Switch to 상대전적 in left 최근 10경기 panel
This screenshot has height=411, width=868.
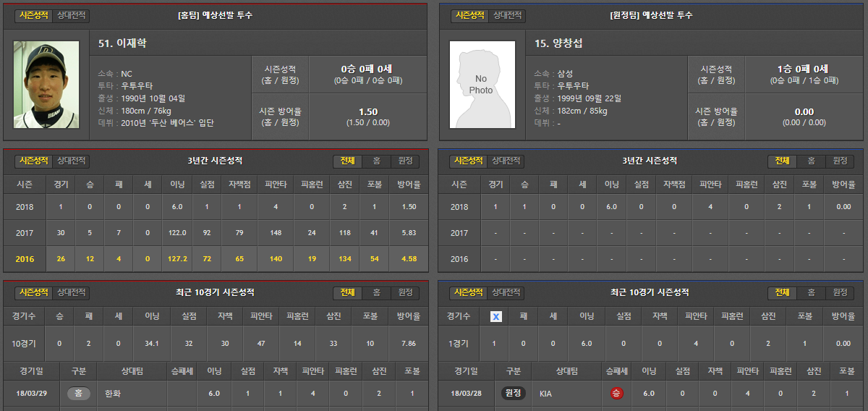coord(71,292)
